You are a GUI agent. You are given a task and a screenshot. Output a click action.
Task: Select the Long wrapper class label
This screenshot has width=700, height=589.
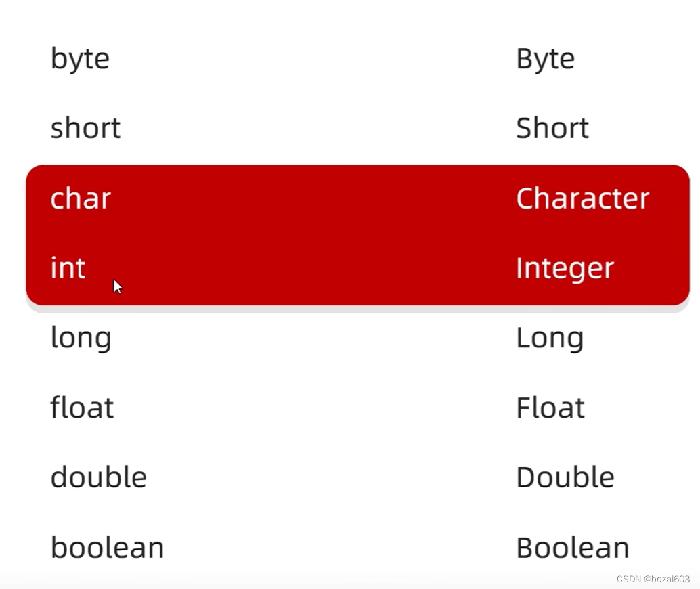[x=550, y=339]
